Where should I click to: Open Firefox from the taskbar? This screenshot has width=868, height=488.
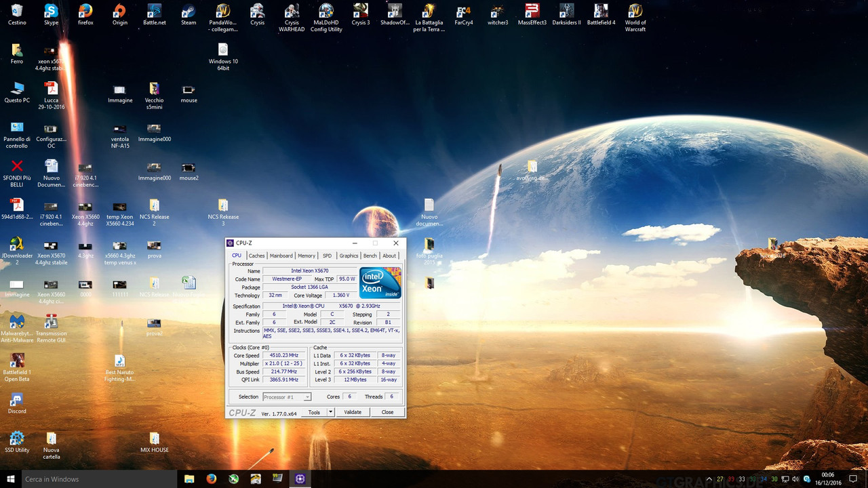[x=212, y=479]
